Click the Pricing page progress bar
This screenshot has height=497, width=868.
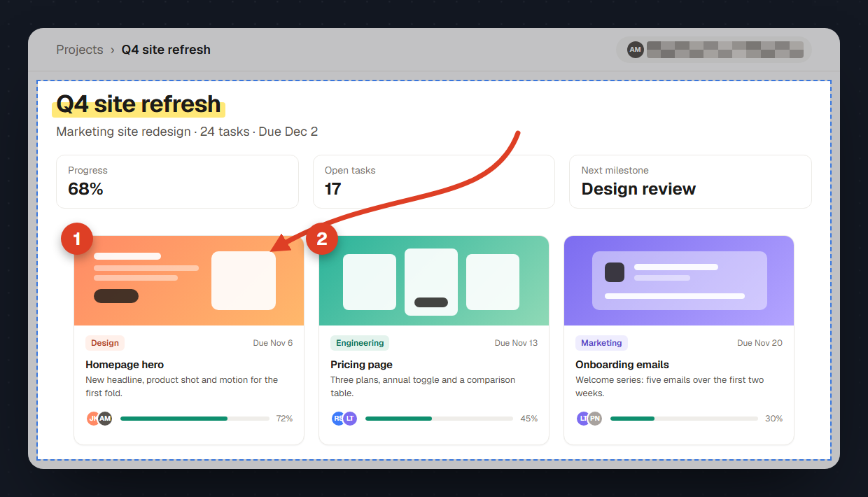pyautogui.click(x=439, y=419)
